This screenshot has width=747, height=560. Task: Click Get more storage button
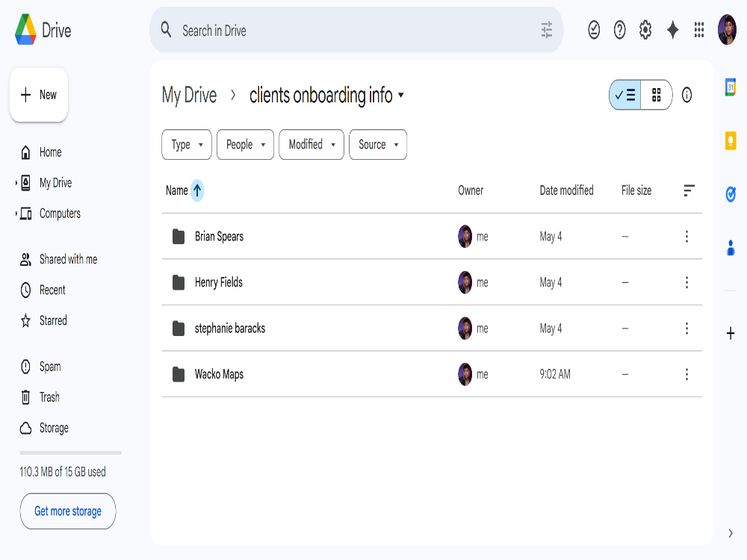(x=68, y=511)
